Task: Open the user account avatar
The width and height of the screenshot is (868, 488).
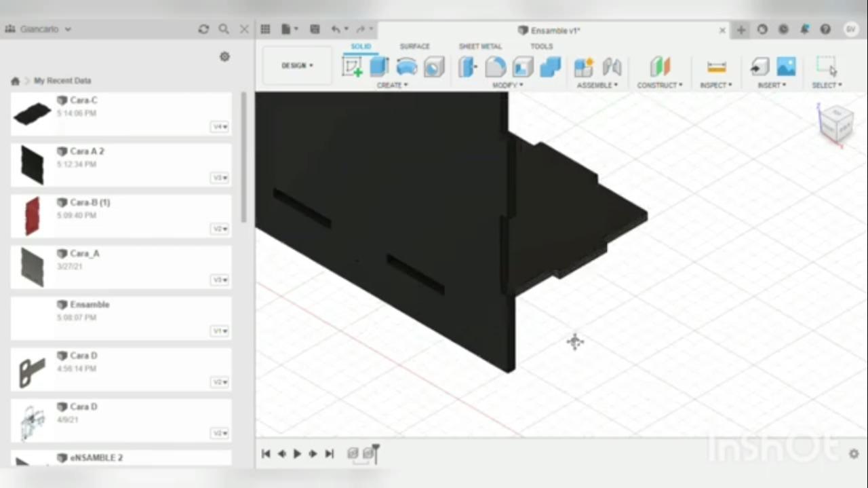Action: tap(850, 29)
